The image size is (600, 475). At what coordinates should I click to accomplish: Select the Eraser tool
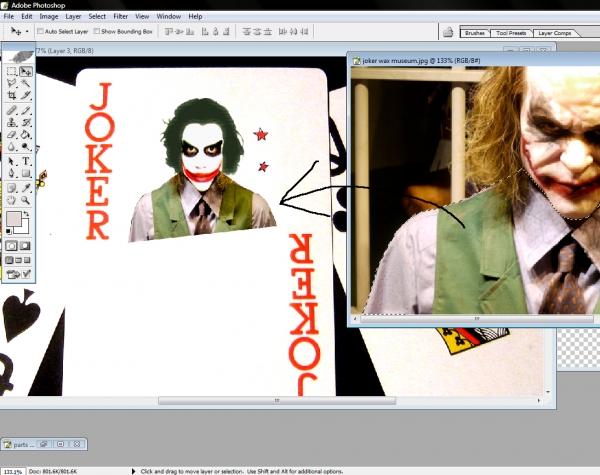(11, 134)
